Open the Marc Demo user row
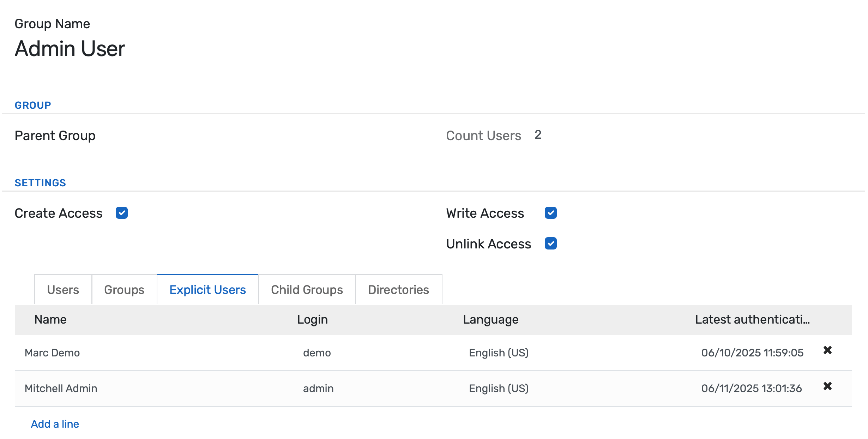This screenshot has width=868, height=439. coord(52,352)
